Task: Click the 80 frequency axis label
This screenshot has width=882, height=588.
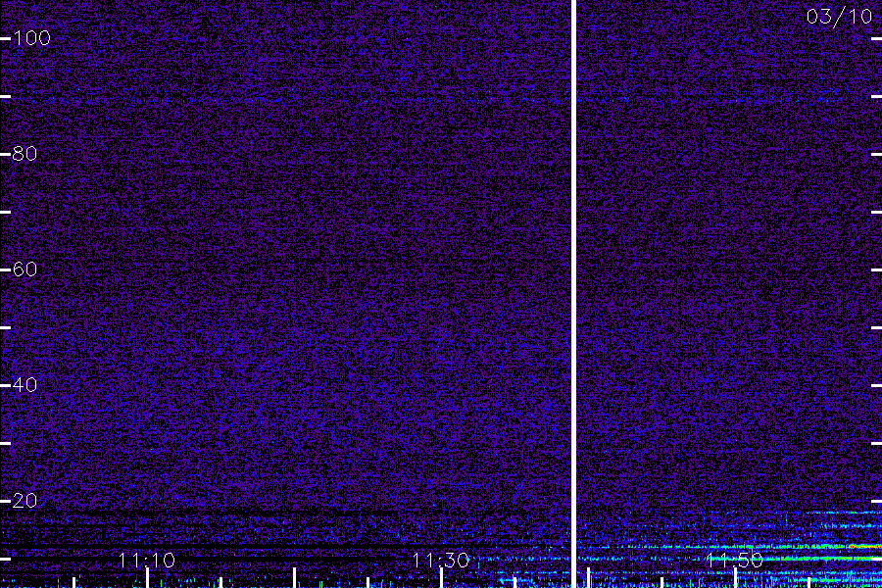Action: click(24, 154)
